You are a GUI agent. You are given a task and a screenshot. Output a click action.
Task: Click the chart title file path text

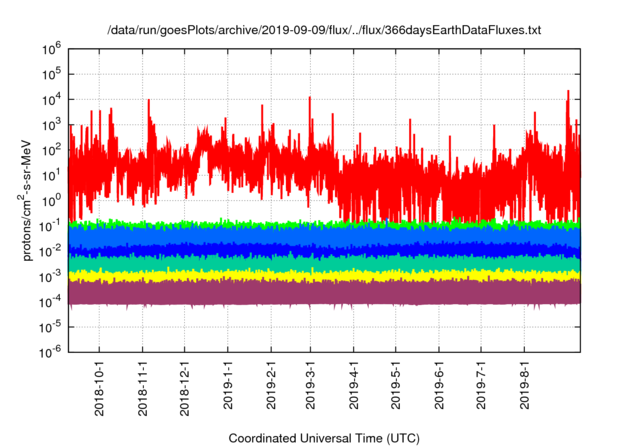(324, 30)
